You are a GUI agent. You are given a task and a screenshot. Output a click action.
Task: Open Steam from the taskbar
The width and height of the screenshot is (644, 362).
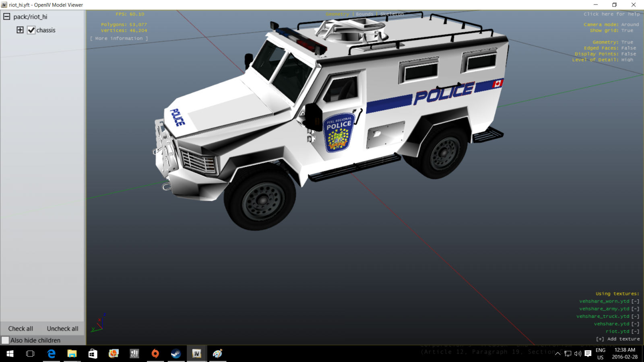click(x=176, y=354)
